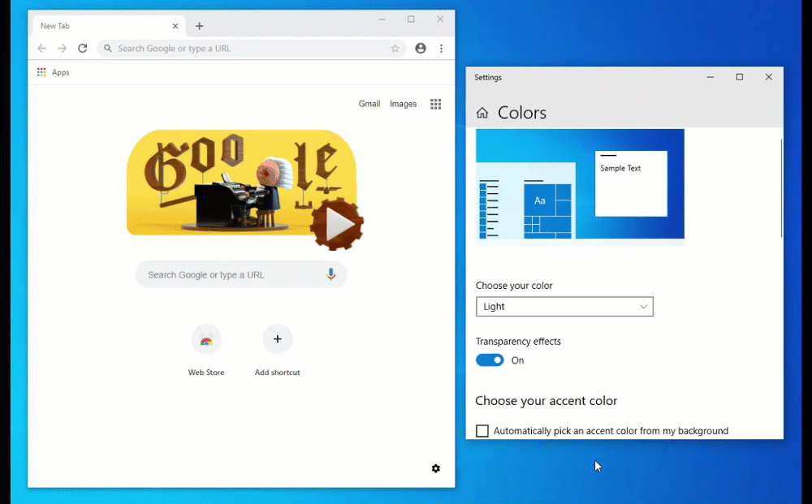Open the Google apps grid

coord(436,104)
